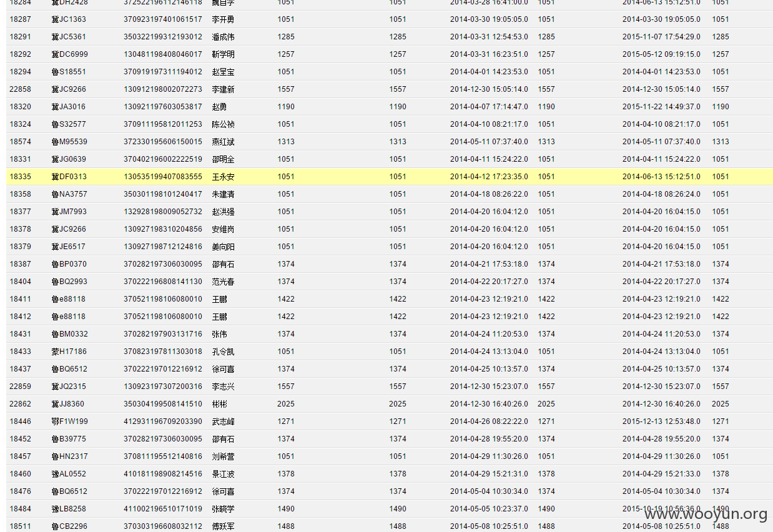Click plate number 鄂F1W199
This screenshot has width=773, height=532.
pyautogui.click(x=70, y=421)
